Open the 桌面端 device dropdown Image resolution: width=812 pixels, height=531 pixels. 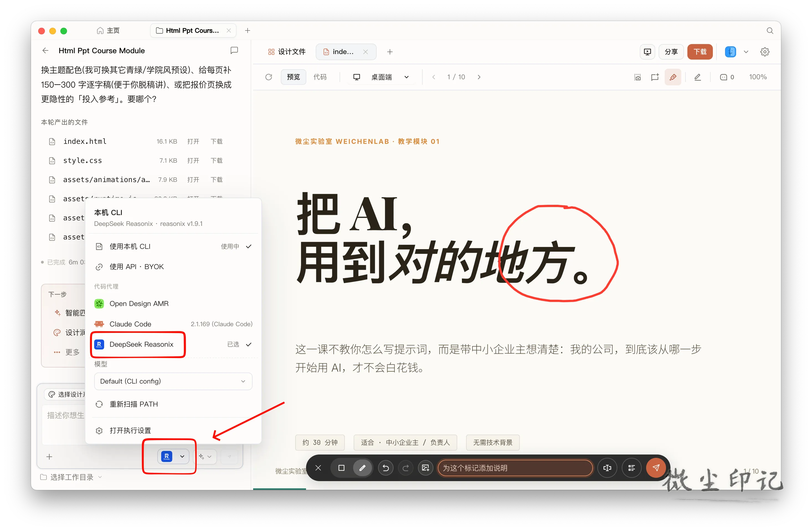pos(381,77)
